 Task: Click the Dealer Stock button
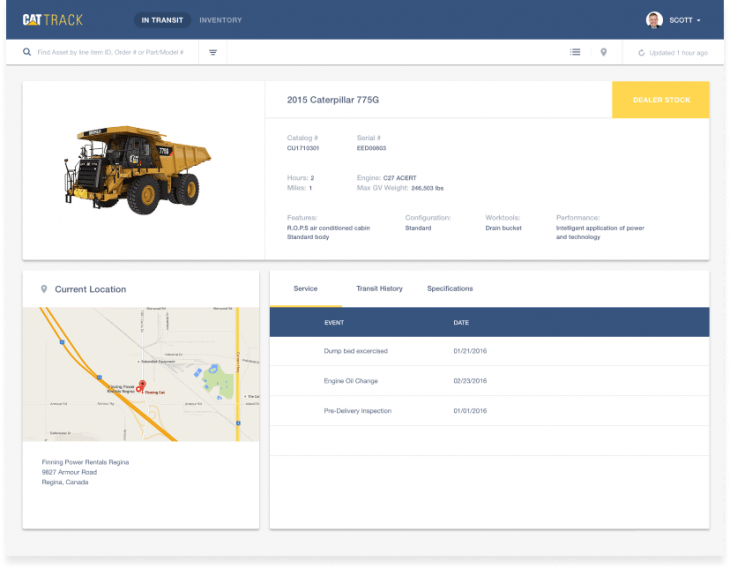pyautogui.click(x=661, y=100)
